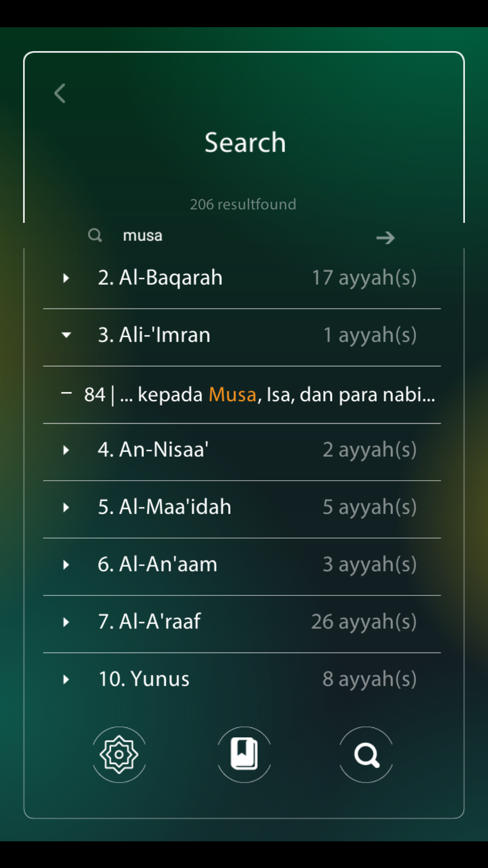Expand the 2. Al-Baqarah results
Viewport: 488px width, 868px height.
(66, 278)
